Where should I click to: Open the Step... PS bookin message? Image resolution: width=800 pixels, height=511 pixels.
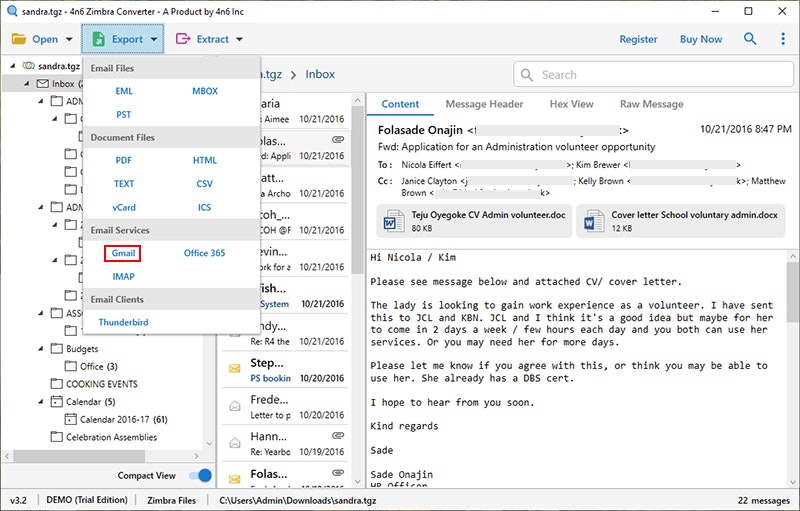point(285,370)
